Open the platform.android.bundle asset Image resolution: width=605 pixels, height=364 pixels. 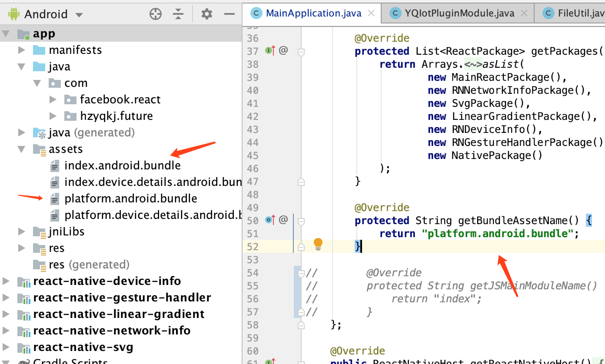coord(131,198)
